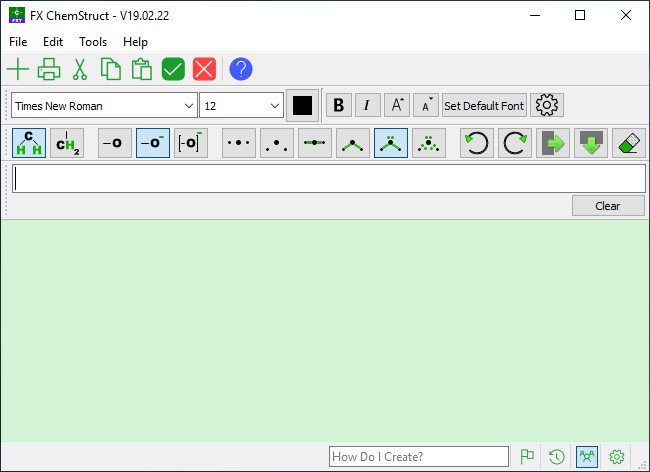
Task: Open the Tools menu
Action: pos(93,42)
